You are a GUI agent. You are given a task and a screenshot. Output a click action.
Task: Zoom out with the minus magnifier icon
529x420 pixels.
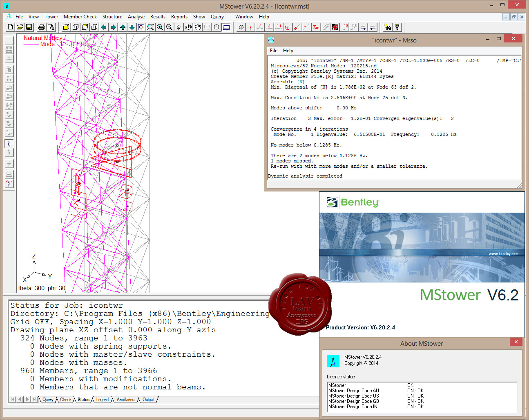[170, 27]
